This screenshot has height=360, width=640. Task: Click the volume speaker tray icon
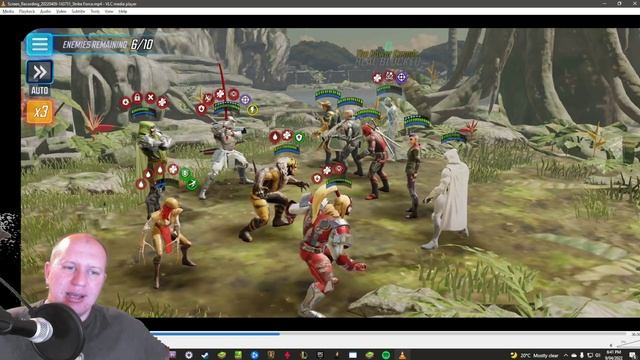tap(598, 356)
